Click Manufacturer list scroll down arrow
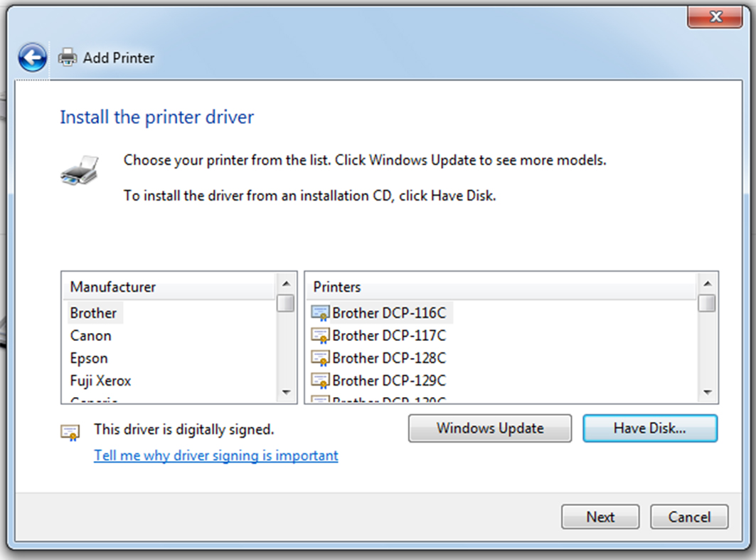The image size is (756, 560). click(286, 392)
